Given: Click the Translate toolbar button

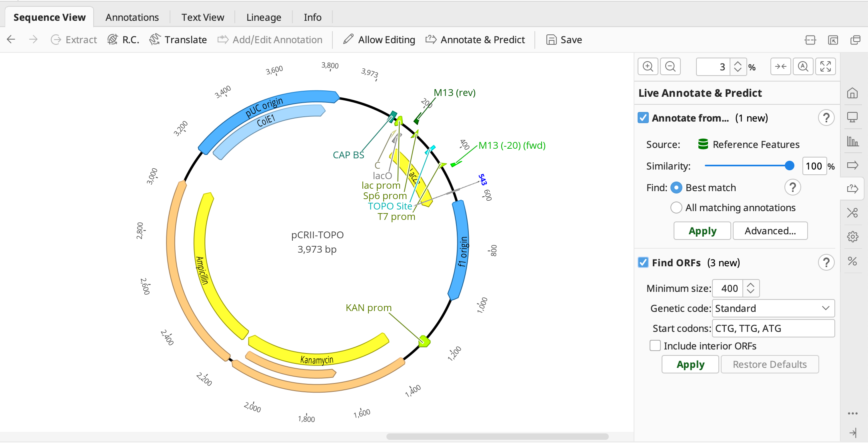Looking at the screenshot, I should click(178, 40).
